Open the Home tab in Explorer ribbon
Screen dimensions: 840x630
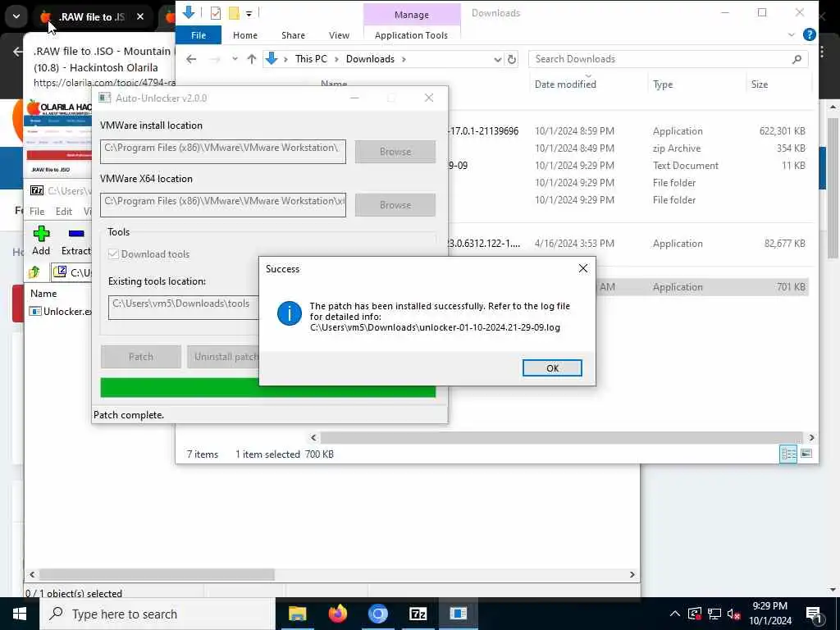[244, 35]
